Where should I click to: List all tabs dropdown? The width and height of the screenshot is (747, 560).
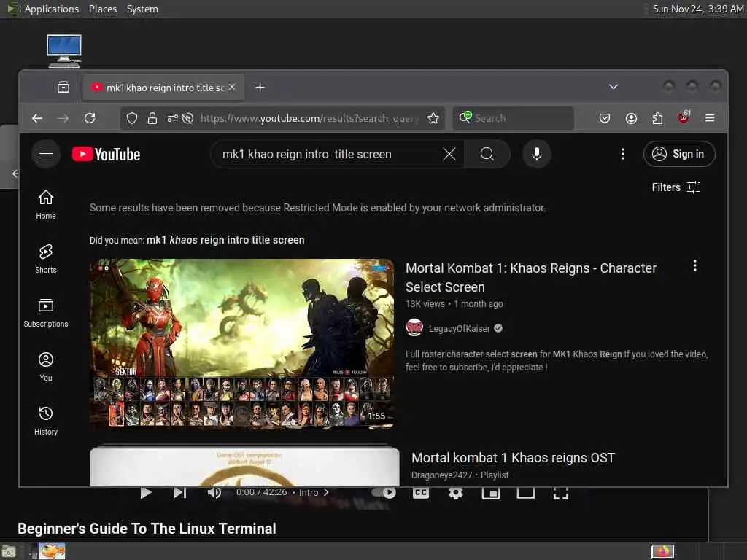[613, 87]
